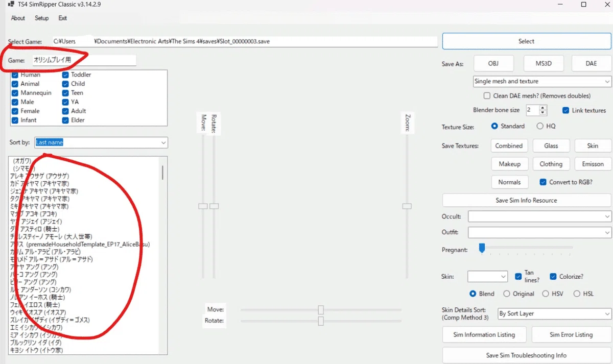Select the HQ texture size radio button
The height and width of the screenshot is (364, 613).
pos(540,126)
